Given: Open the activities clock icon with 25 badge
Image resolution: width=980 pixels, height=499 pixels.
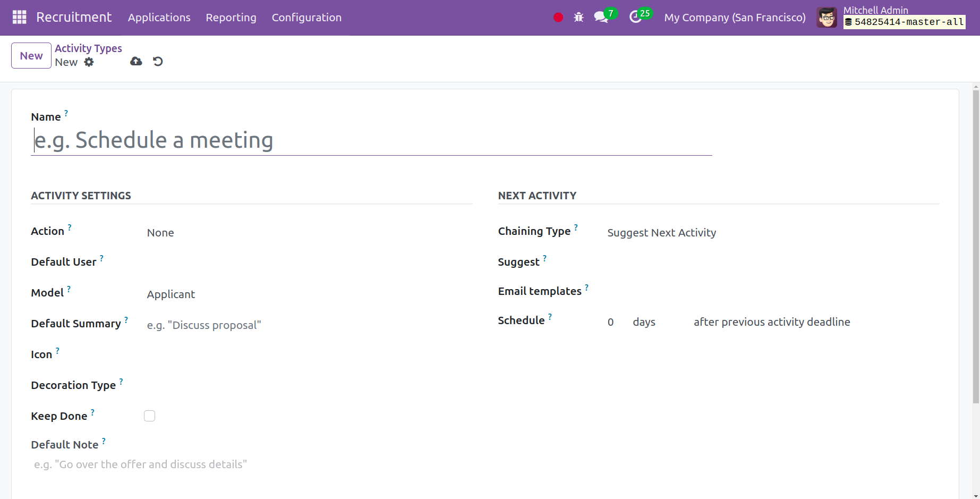Looking at the screenshot, I should tap(640, 16).
